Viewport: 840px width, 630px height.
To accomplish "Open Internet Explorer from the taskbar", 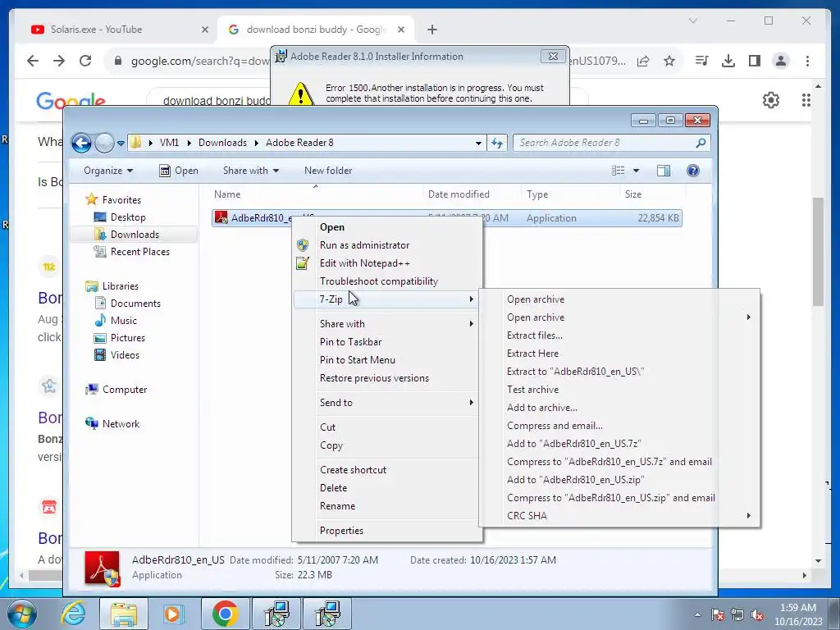I will [72, 614].
